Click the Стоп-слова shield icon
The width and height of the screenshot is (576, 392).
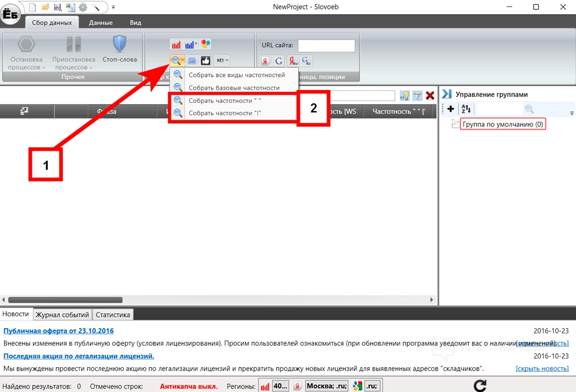click(x=119, y=44)
